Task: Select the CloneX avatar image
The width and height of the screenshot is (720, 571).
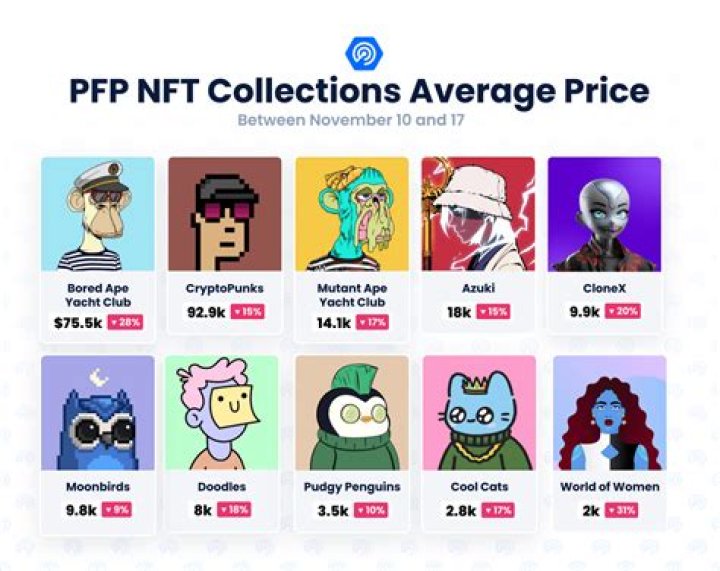Action: pos(604,213)
